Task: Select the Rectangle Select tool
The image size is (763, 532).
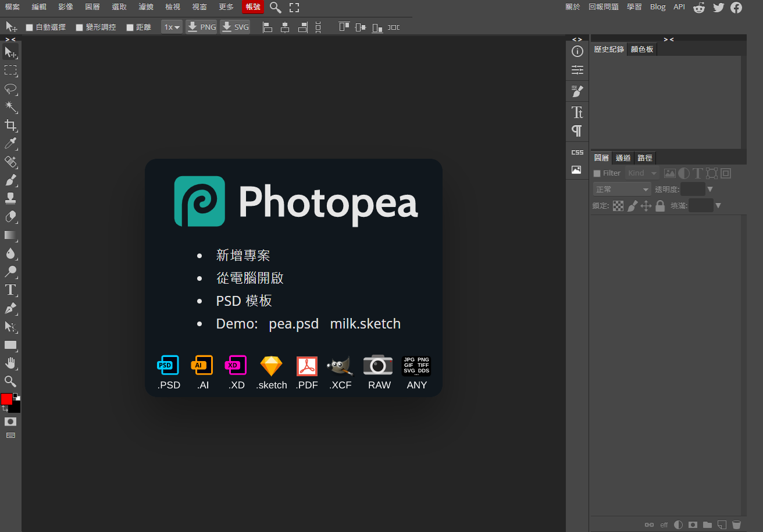Action: [10, 71]
